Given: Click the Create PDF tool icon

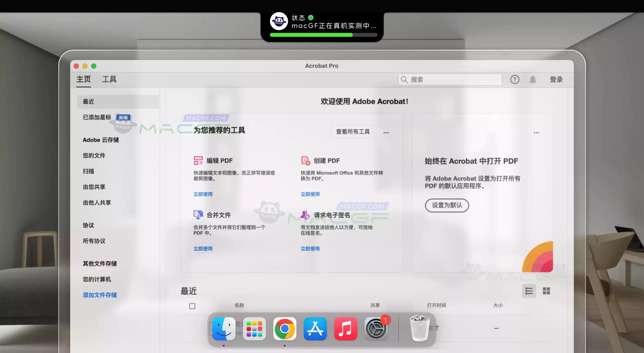Looking at the screenshot, I should (x=305, y=161).
